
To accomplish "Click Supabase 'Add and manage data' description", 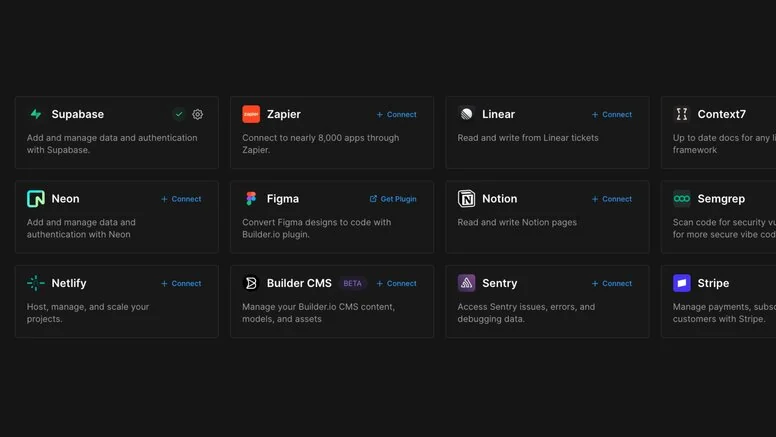I will pyautogui.click(x=112, y=144).
